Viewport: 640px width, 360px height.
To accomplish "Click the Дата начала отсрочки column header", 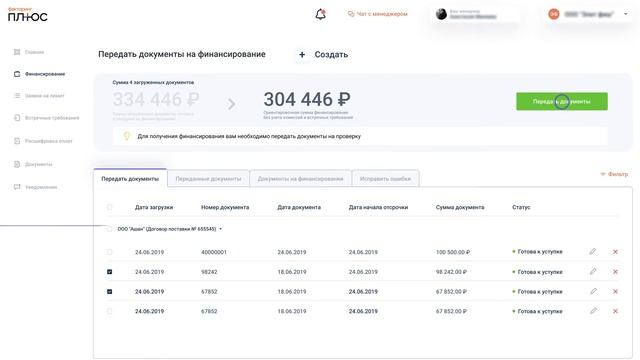I will 378,207.
